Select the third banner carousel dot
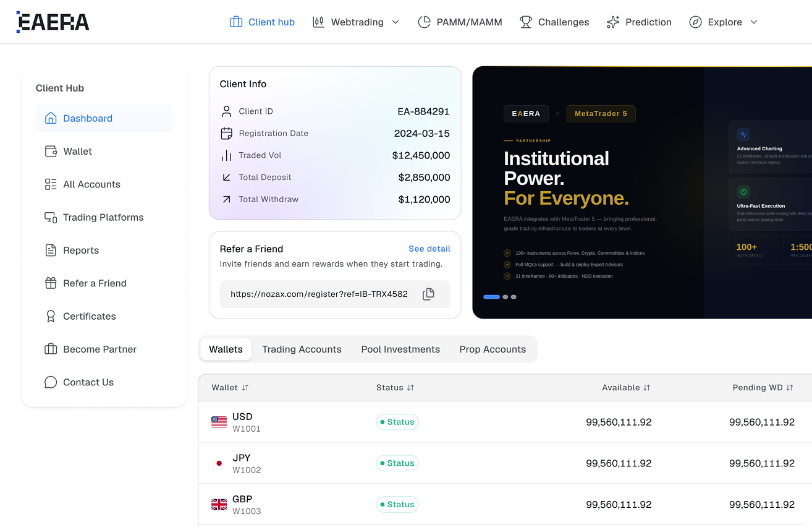This screenshot has height=527, width=812. (514, 297)
